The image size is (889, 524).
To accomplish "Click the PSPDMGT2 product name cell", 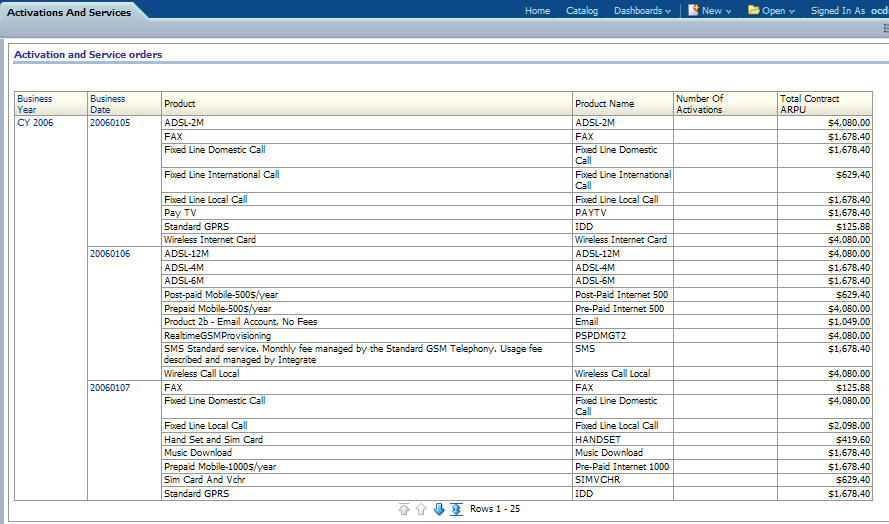I will tap(623, 335).
